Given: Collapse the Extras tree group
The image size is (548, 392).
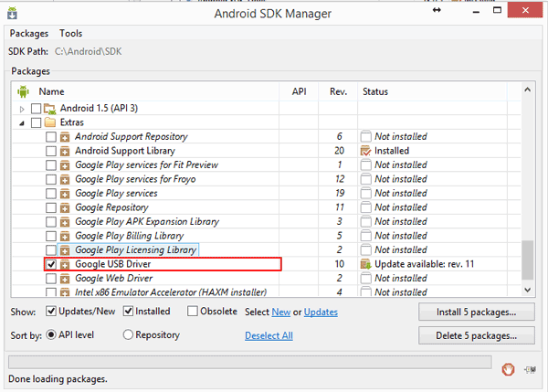Looking at the screenshot, I should click(22, 123).
